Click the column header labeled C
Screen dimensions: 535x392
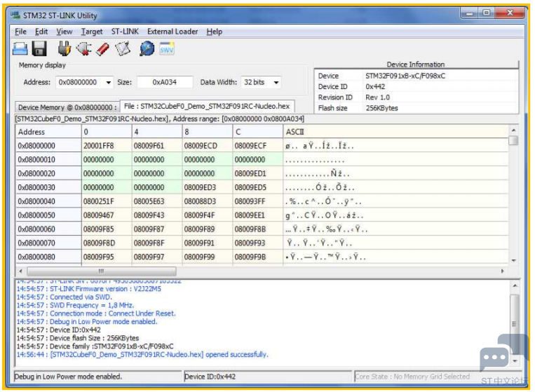coord(258,132)
